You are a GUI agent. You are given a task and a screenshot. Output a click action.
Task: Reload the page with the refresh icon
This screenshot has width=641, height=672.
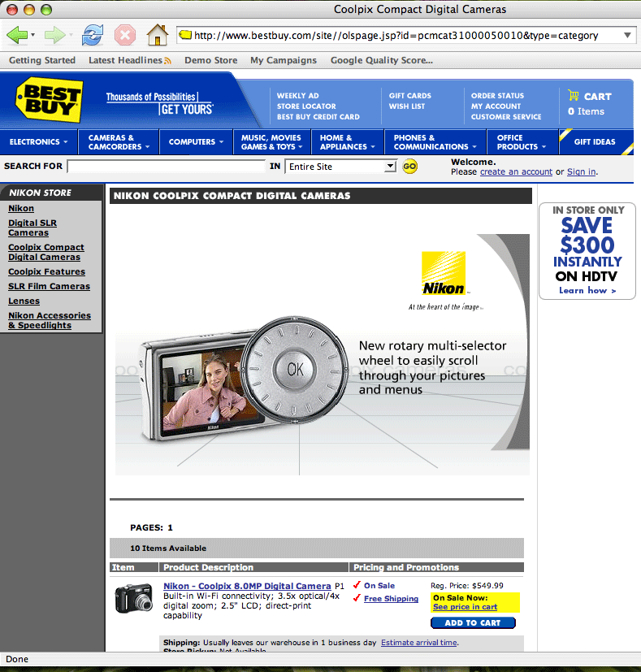click(93, 35)
